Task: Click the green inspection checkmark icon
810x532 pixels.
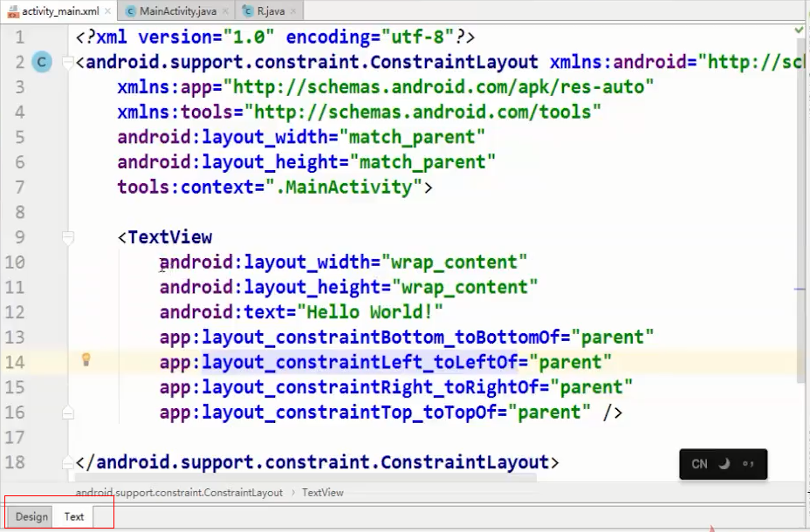Action: [x=799, y=31]
